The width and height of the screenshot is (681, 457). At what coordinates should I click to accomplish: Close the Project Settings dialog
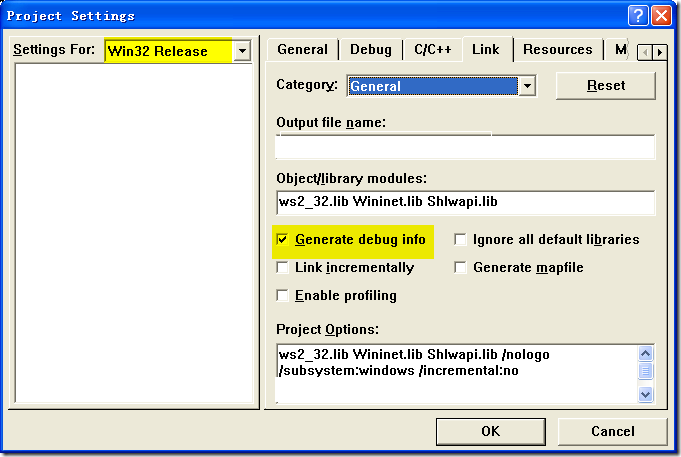pyautogui.click(x=661, y=16)
